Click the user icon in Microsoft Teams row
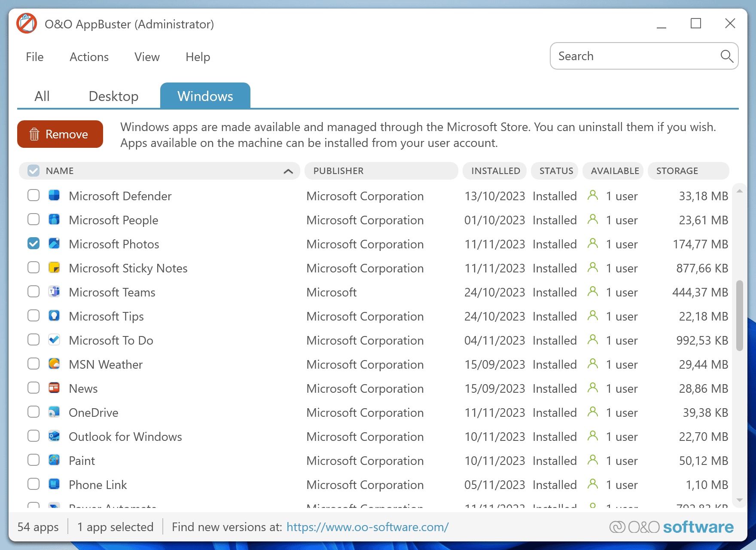Viewport: 756px width, 550px height. click(593, 292)
